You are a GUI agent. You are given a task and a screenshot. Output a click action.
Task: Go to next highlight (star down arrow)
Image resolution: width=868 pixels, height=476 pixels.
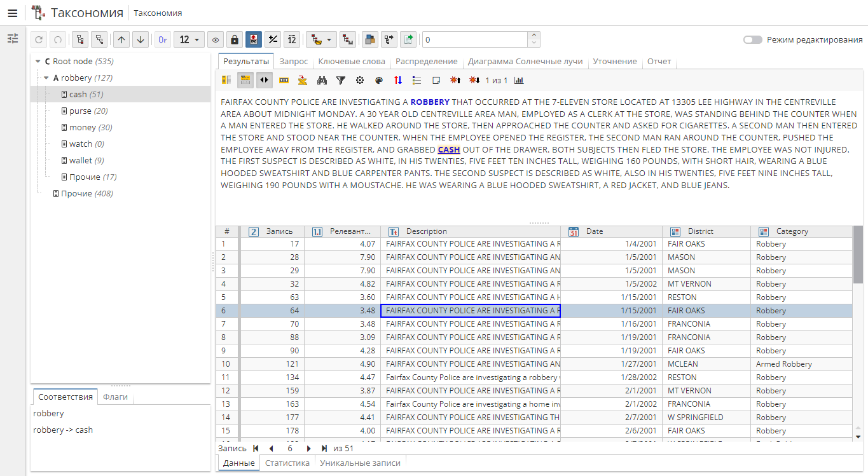click(474, 80)
